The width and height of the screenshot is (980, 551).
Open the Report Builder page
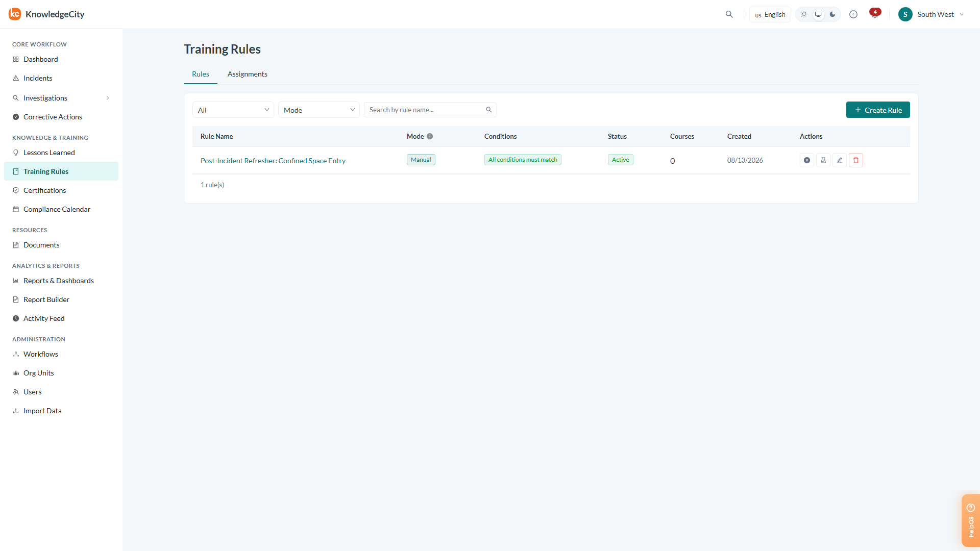(61, 299)
